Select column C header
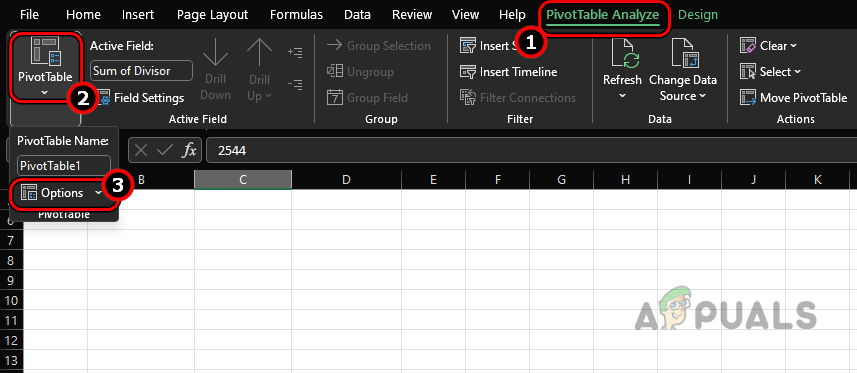Screen dimensions: 857x373 (243, 179)
